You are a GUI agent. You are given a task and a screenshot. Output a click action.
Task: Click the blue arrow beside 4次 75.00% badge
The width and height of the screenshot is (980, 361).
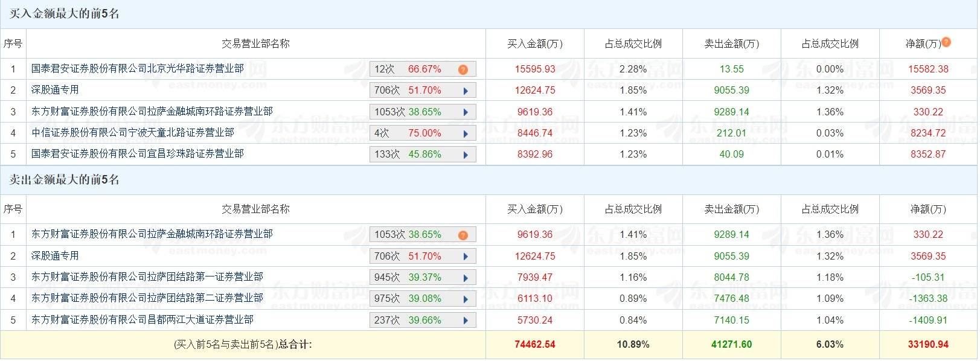465,132
